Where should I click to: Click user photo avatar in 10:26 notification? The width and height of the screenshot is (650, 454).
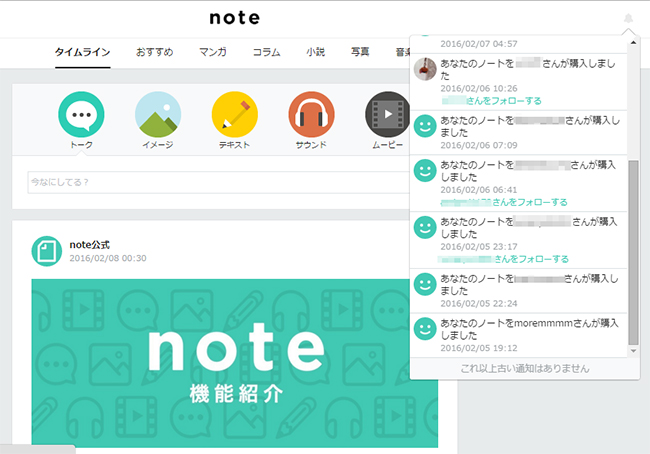pos(425,69)
